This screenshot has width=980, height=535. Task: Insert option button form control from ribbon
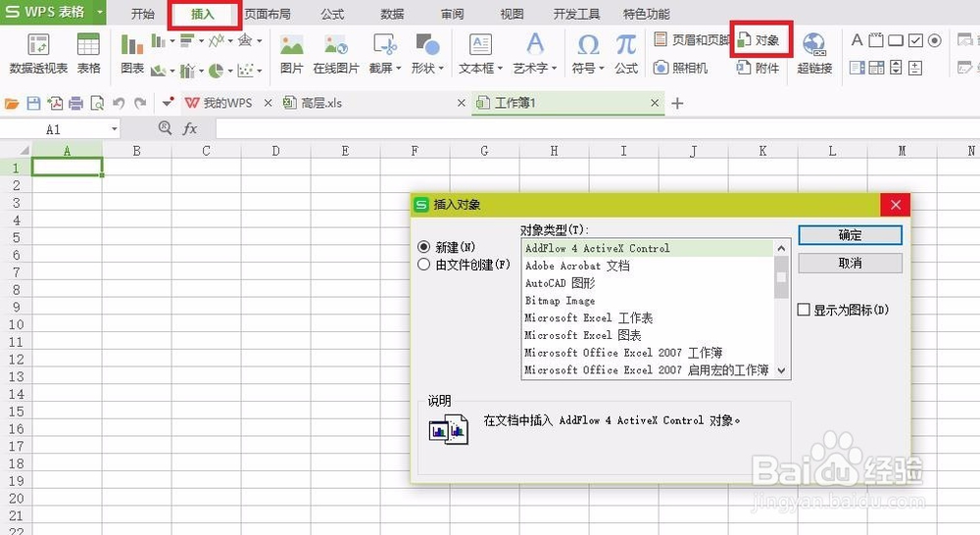click(x=934, y=40)
